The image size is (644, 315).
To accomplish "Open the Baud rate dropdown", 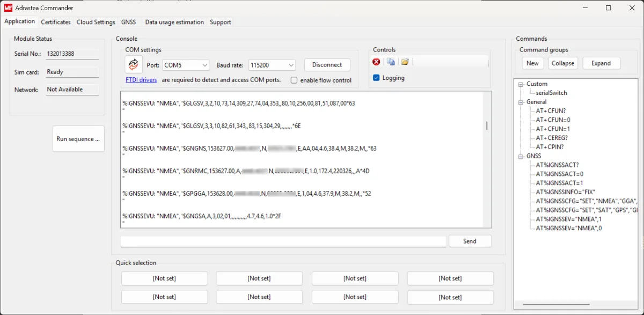I will pyautogui.click(x=272, y=65).
